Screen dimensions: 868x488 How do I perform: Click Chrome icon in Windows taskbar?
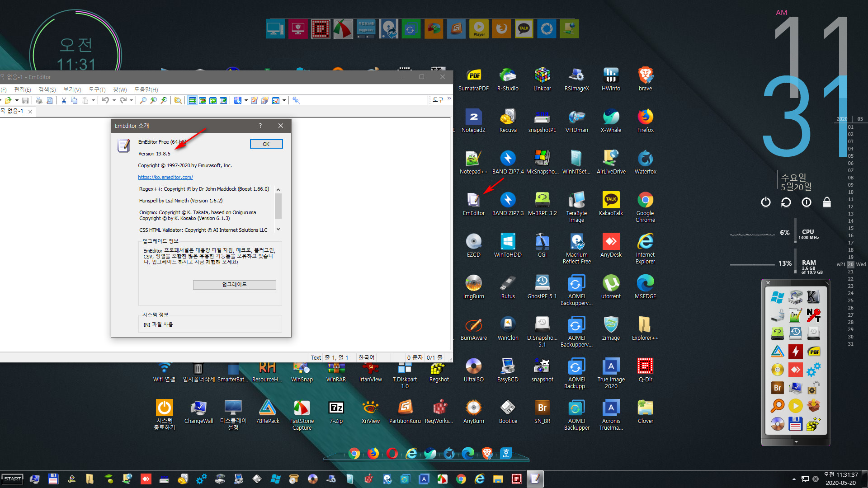click(461, 479)
